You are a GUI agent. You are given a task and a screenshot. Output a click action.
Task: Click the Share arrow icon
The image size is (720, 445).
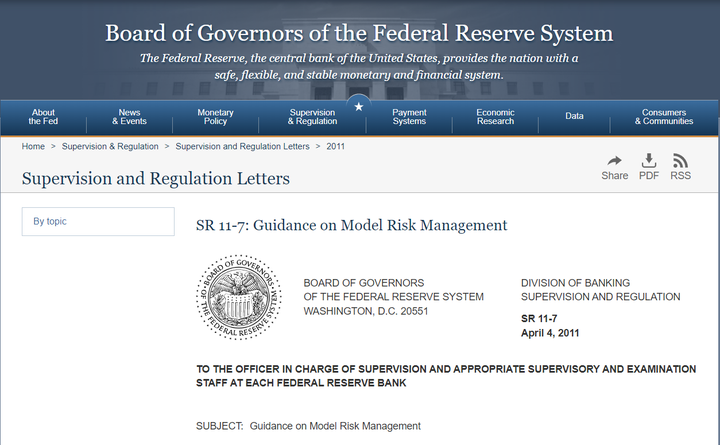pyautogui.click(x=614, y=161)
